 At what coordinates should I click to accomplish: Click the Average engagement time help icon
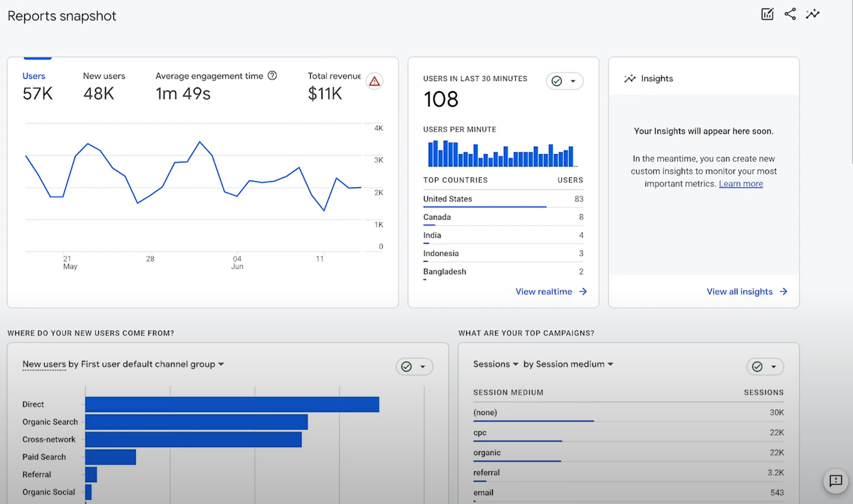pos(272,76)
